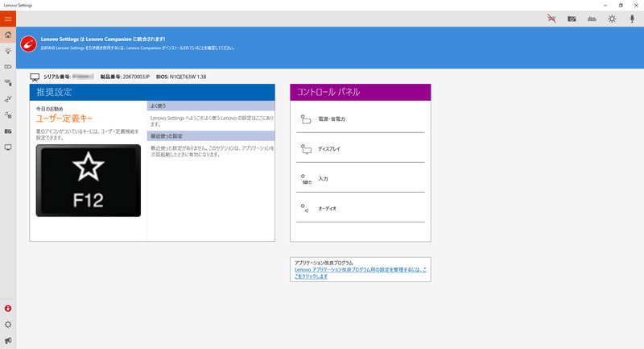Open the camera sidebar section

[x=8, y=131]
